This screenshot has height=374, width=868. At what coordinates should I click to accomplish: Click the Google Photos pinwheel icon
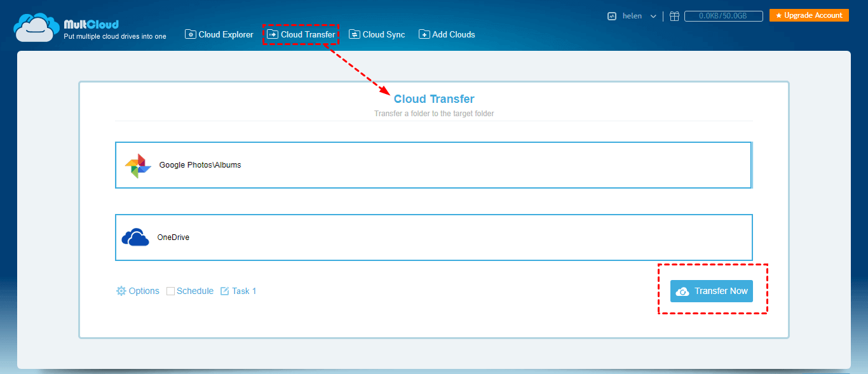(x=138, y=165)
